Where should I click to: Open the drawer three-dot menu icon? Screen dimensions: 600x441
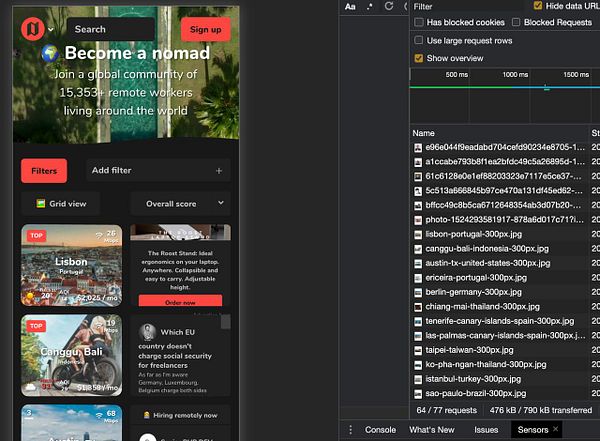(350, 429)
